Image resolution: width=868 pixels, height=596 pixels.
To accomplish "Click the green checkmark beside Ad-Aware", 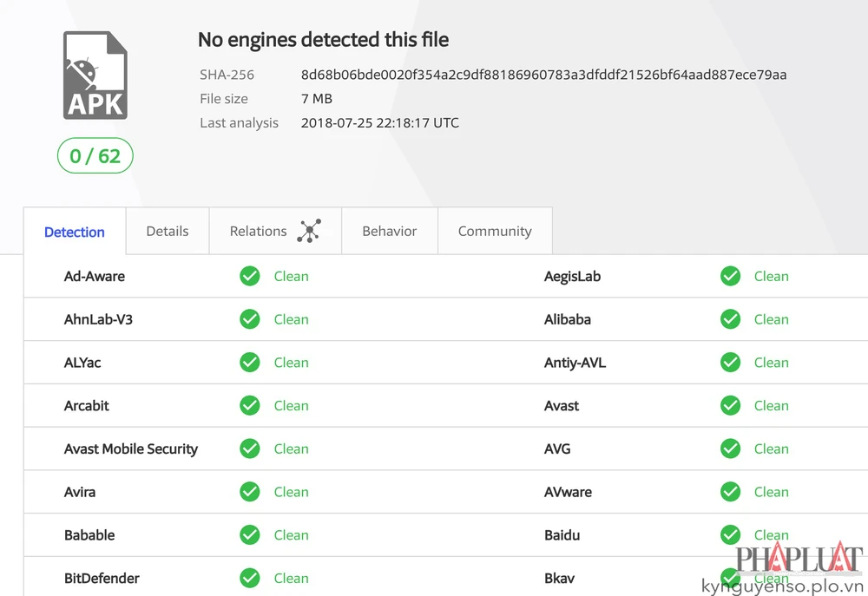I will (250, 276).
